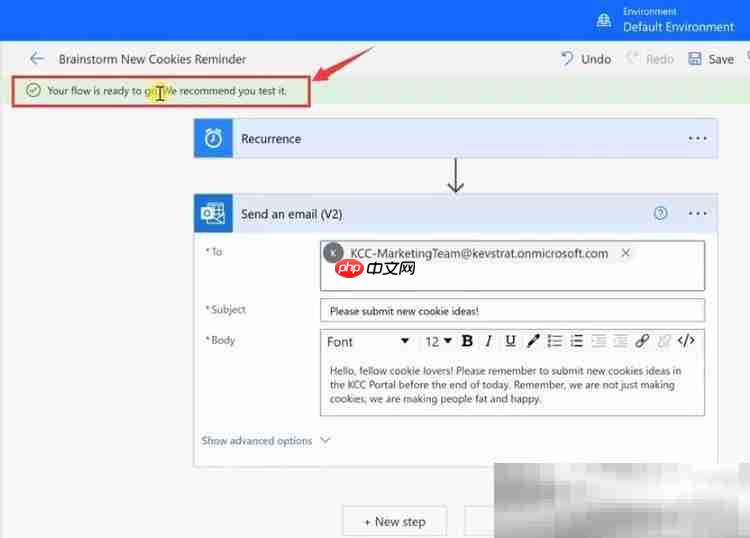Image resolution: width=750 pixels, height=538 pixels.
Task: Add a New step
Action: point(395,521)
